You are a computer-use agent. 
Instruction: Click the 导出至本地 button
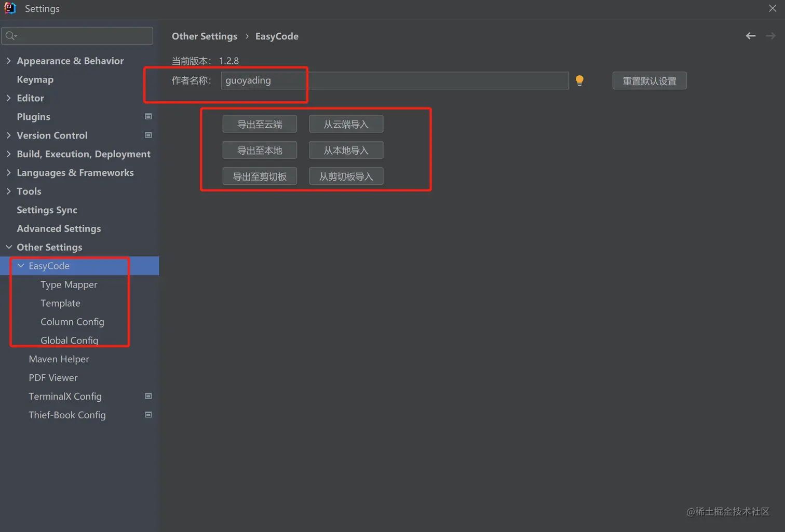click(x=260, y=150)
